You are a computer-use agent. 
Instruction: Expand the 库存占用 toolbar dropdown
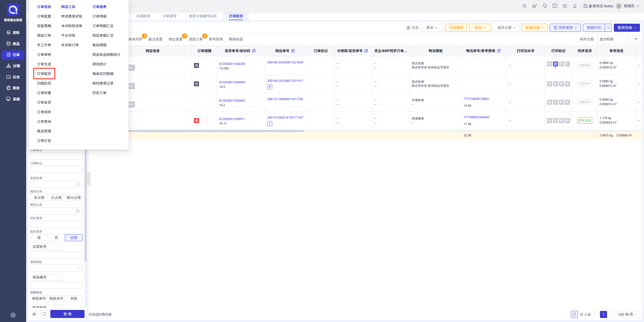click(x=506, y=28)
